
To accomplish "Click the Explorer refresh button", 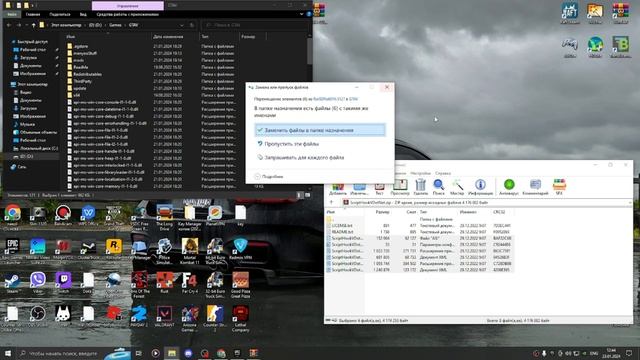I will pos(192,25).
